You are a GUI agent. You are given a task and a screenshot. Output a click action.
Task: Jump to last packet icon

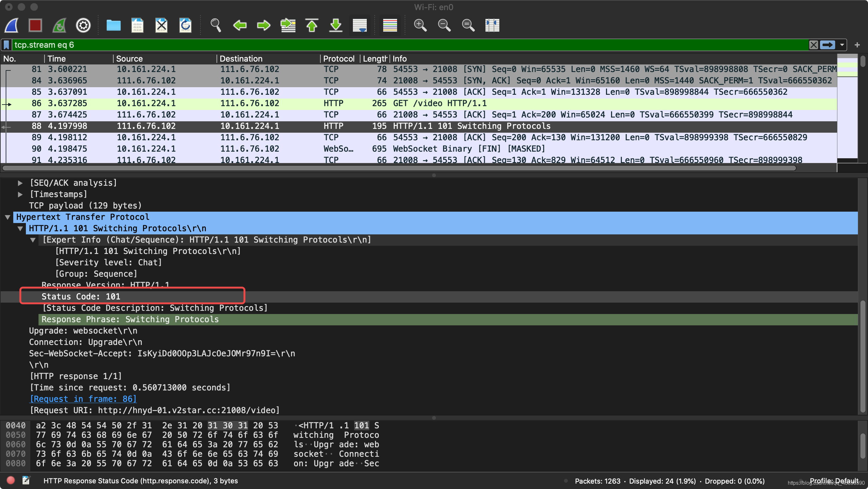[336, 25]
